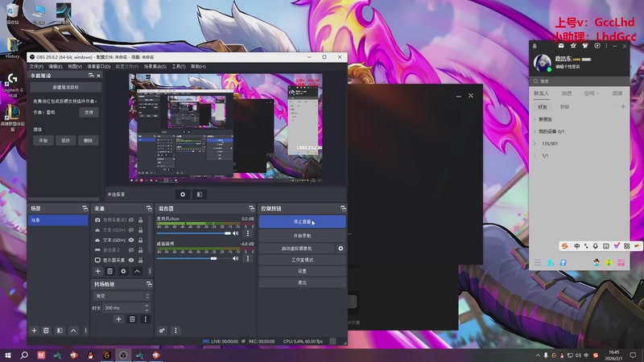Open QQ star Qzone icon
Viewport: 644px width, 362px height.
tap(573, 46)
